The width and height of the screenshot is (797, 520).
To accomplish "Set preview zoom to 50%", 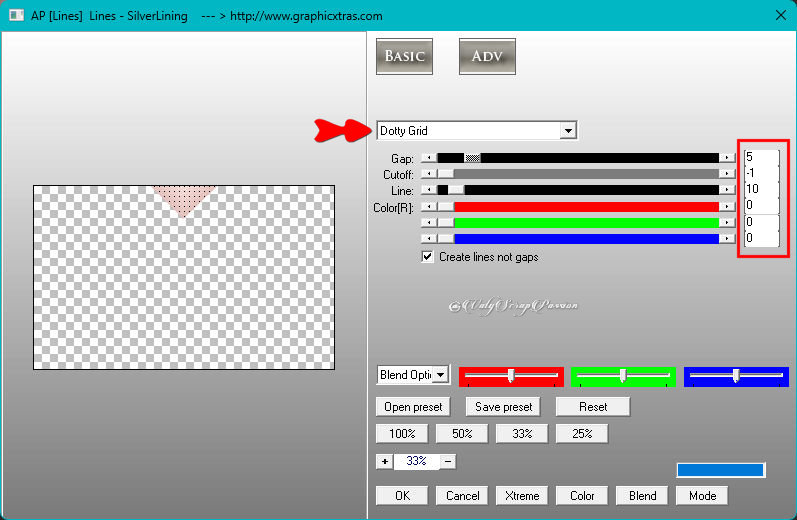I will pos(462,434).
